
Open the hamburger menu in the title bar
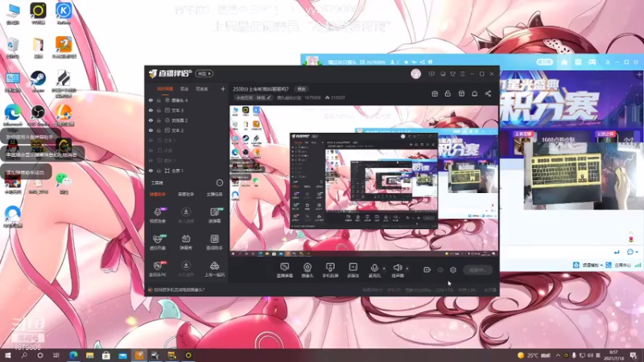462,74
